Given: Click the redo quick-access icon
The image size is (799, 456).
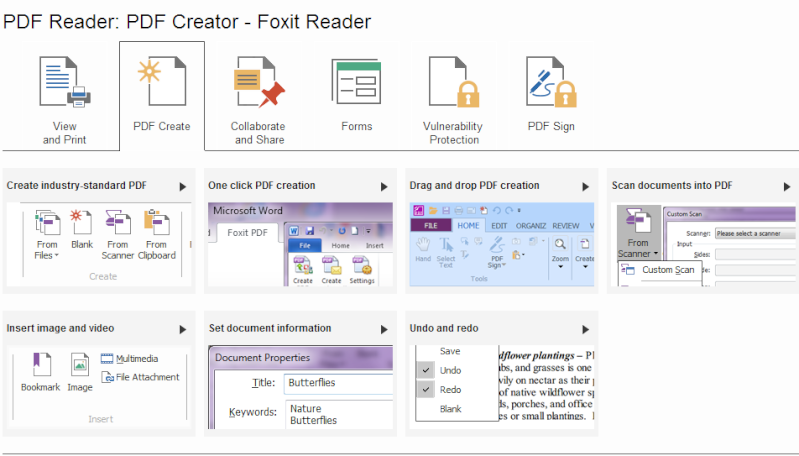Looking at the screenshot, I should point(509,210).
